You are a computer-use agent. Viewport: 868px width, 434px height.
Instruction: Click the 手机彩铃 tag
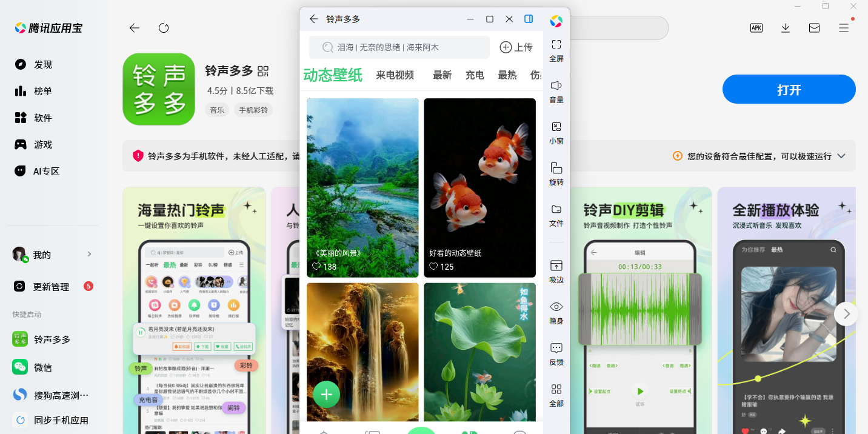click(x=253, y=110)
